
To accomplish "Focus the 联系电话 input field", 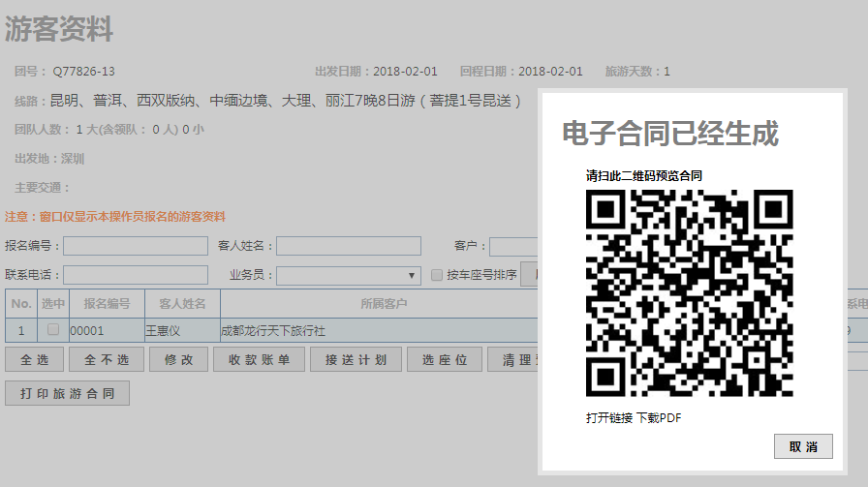I will tap(136, 275).
